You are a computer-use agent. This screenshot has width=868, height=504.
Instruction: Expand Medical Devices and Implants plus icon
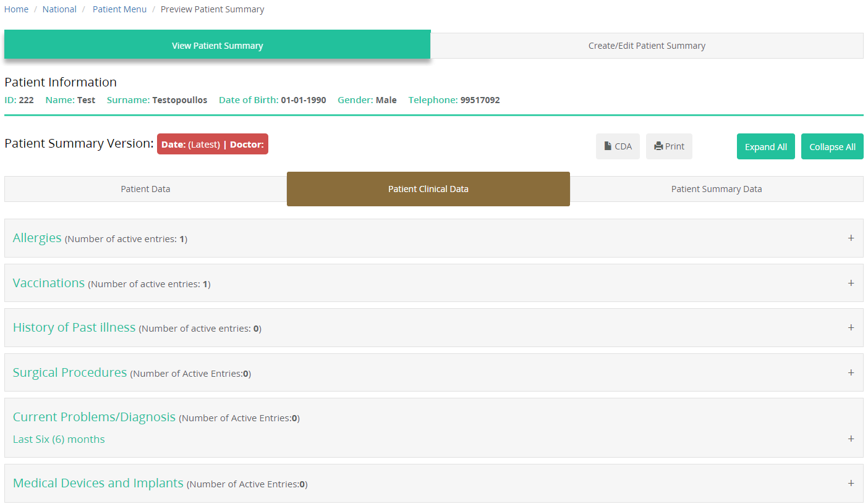coord(851,483)
